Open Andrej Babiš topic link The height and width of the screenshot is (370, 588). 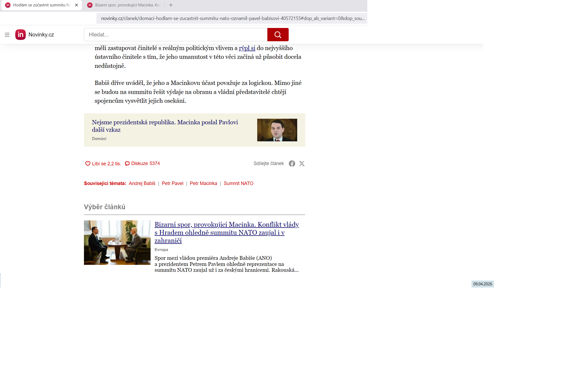(142, 183)
